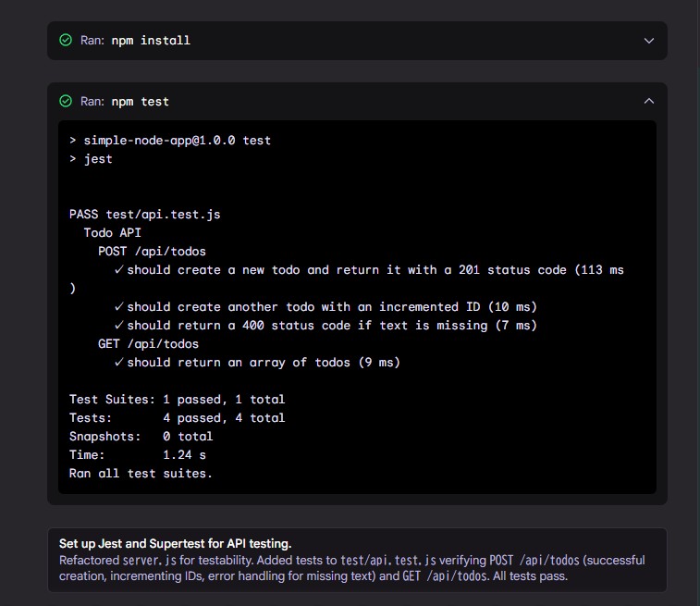Click the "Tests: 4 passed, 4 total" line
The image size is (700, 606).
coord(177,418)
